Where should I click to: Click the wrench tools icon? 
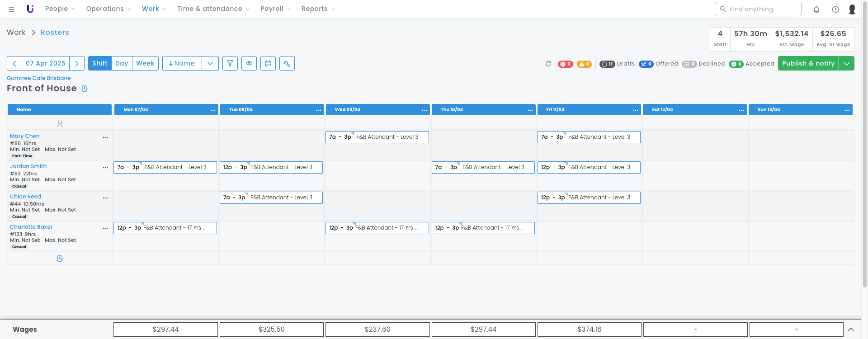point(287,63)
